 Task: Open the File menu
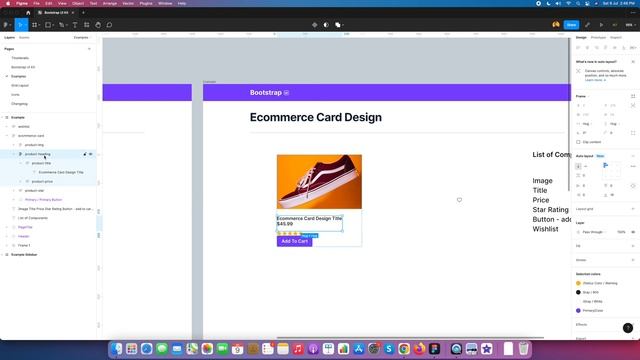36,3
